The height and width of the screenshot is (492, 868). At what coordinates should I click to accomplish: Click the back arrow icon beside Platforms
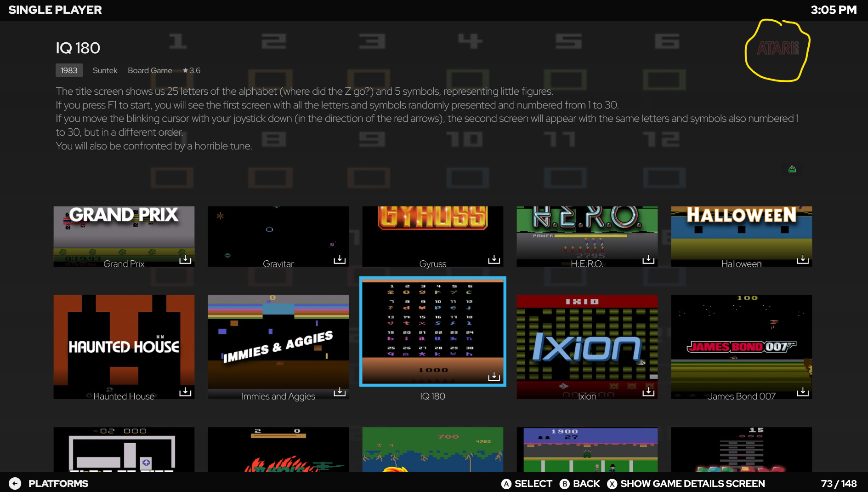[x=15, y=483]
